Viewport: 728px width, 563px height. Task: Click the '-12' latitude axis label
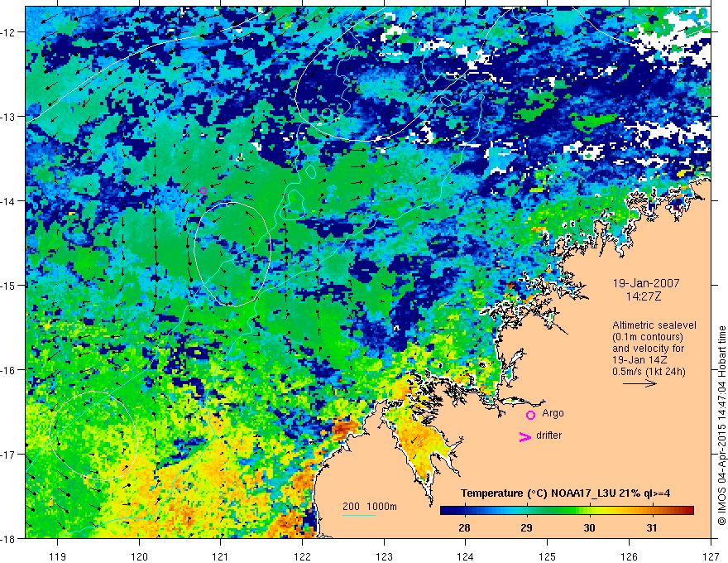click(9, 32)
